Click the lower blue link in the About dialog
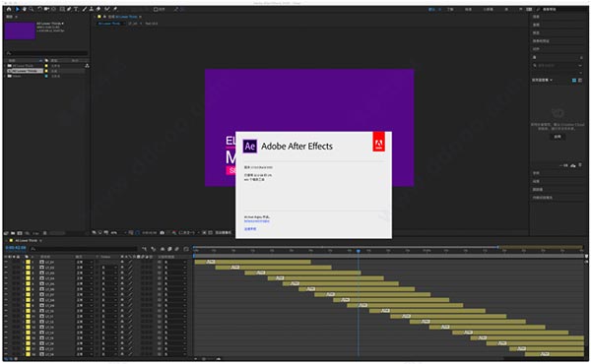The height and width of the screenshot is (364, 591). click(250, 228)
